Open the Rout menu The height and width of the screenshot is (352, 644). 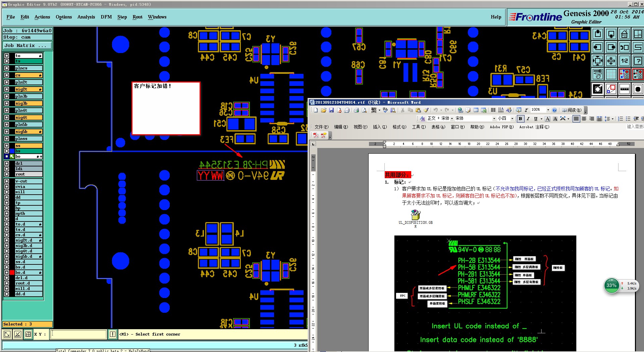[138, 17]
